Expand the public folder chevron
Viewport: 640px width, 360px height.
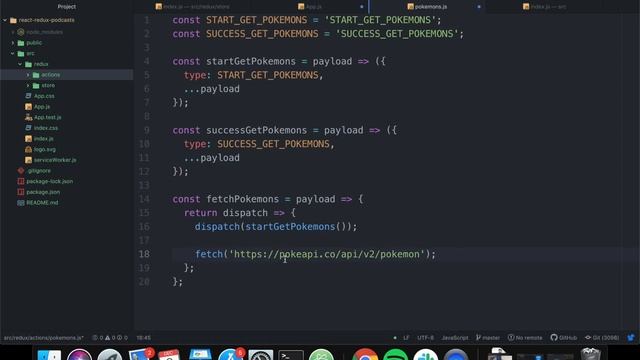[13, 42]
